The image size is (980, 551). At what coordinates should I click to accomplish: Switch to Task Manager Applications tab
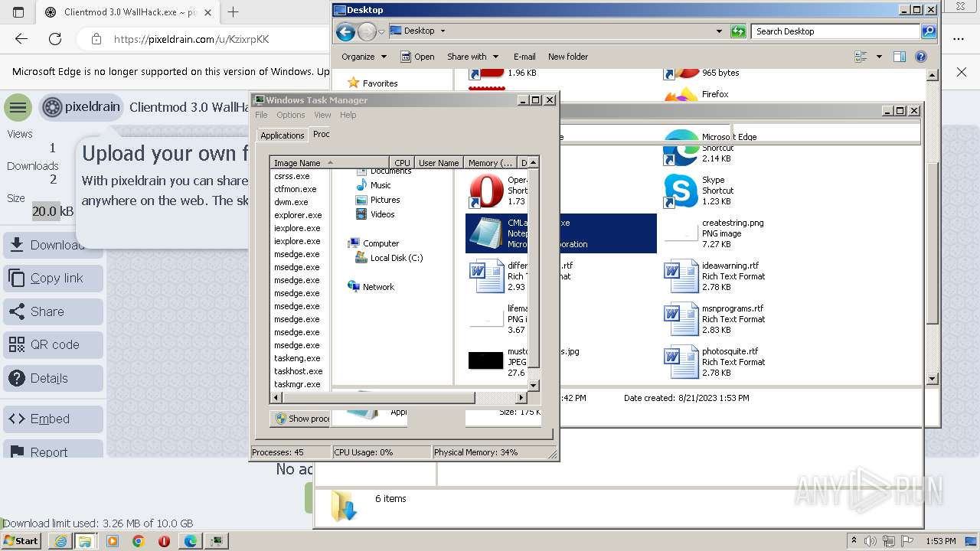pos(282,135)
